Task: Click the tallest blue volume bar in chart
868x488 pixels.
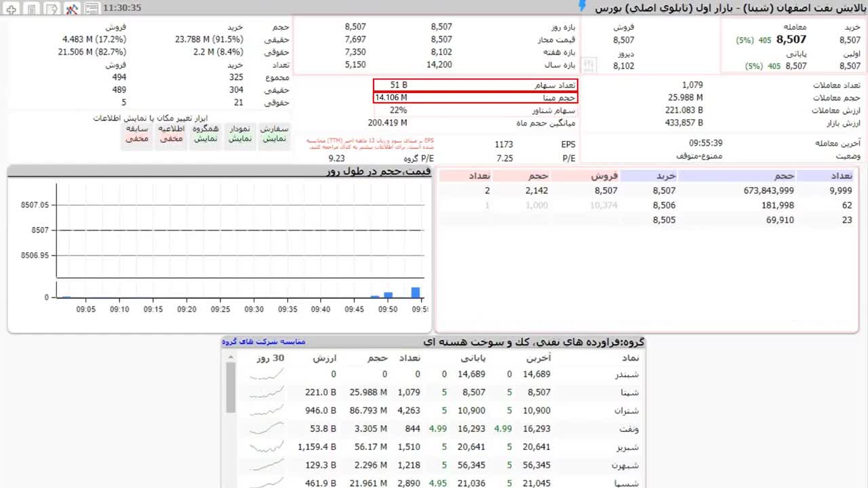Action: click(416, 293)
